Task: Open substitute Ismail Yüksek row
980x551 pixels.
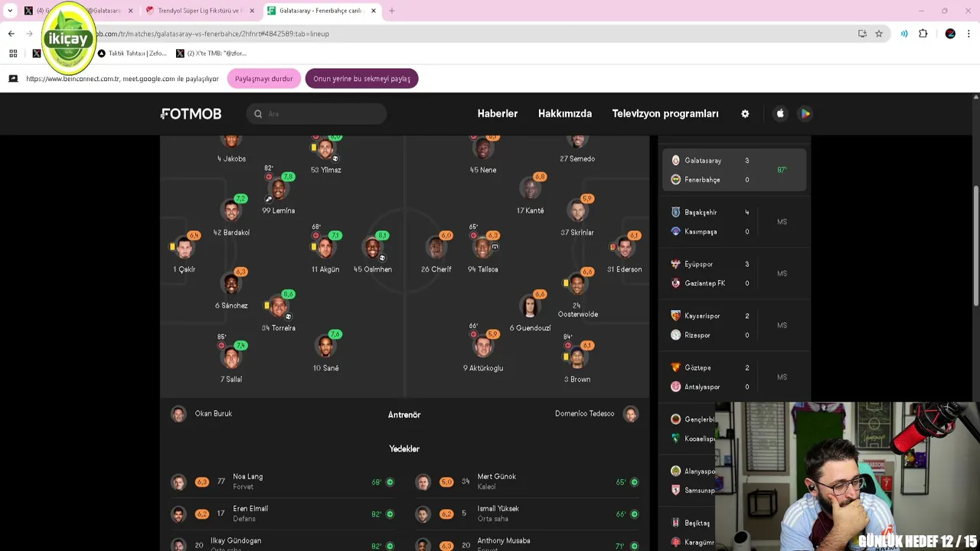Action: (x=527, y=514)
